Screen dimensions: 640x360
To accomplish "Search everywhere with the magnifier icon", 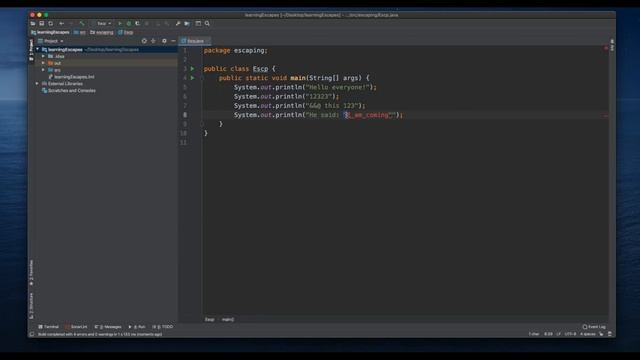I will tap(207, 24).
